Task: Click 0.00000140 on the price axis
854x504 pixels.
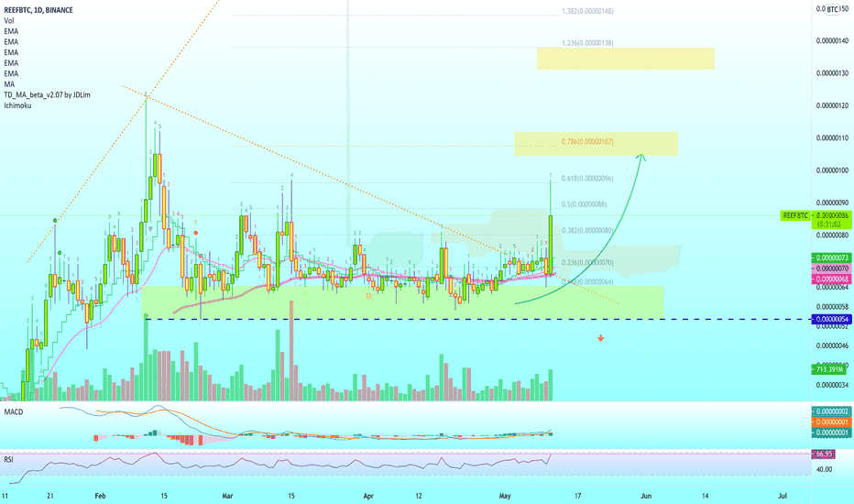Action: [832, 41]
